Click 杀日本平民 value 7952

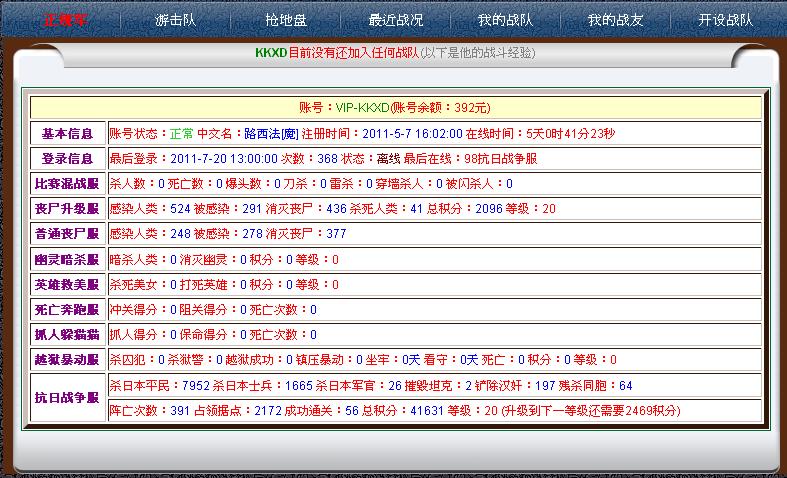click(x=196, y=386)
